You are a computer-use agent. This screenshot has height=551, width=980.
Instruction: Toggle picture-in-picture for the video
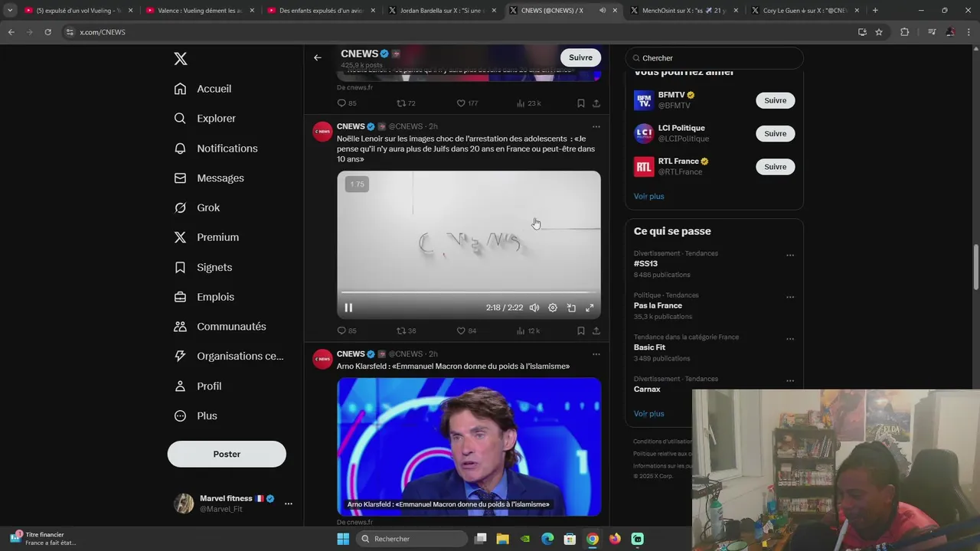tap(571, 308)
